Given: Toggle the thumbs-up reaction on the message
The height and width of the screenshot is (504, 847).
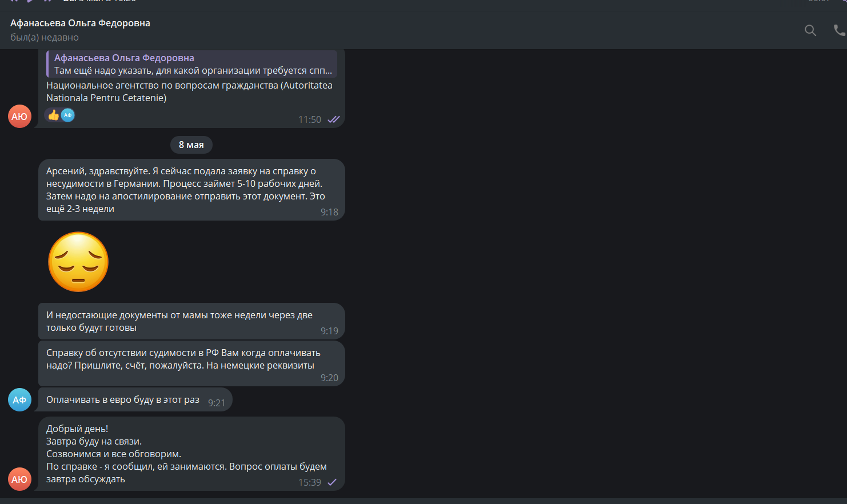Looking at the screenshot, I should click(54, 115).
